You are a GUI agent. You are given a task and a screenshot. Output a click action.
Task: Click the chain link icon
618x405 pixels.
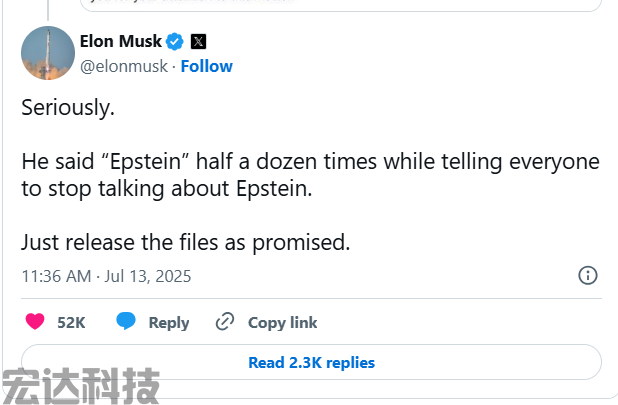225,321
